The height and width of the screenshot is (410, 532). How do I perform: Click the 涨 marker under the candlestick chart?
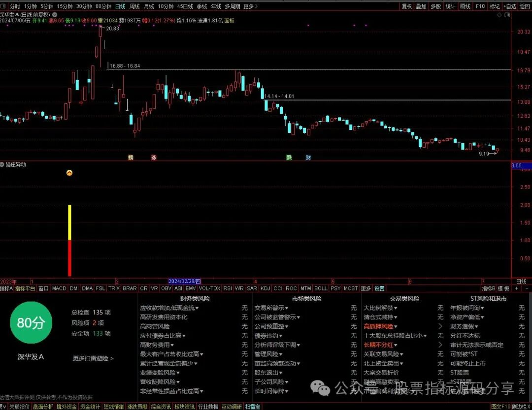point(154,158)
